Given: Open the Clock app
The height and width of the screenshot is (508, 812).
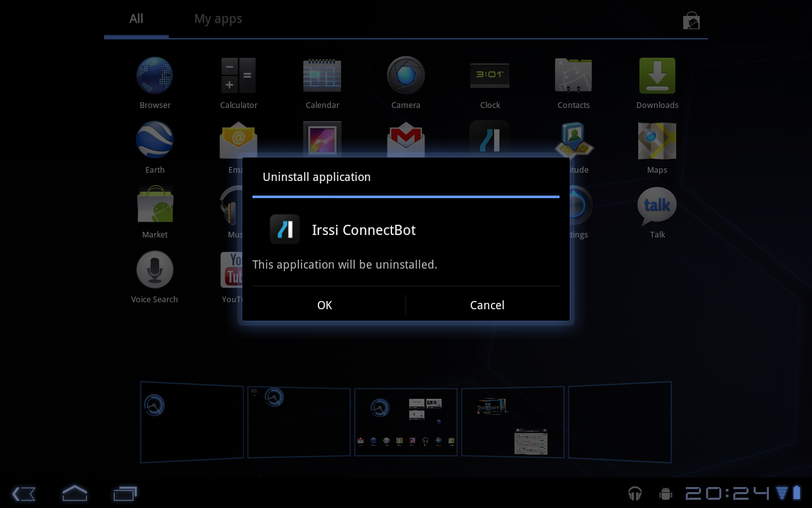Looking at the screenshot, I should [x=490, y=75].
